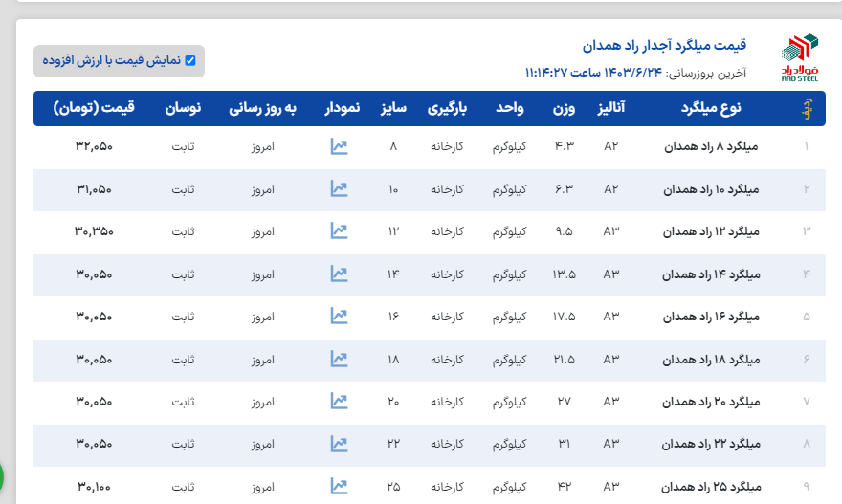This screenshot has height=504, width=842.
Task: Toggle نمایش قیمت با ارزش افزوده checkbox
Action: 189,60
